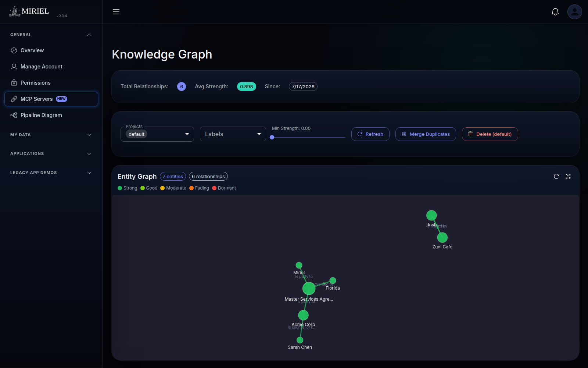Viewport: 588px width, 368px height.
Task: Click the Permissions lock icon
Action: click(x=14, y=83)
